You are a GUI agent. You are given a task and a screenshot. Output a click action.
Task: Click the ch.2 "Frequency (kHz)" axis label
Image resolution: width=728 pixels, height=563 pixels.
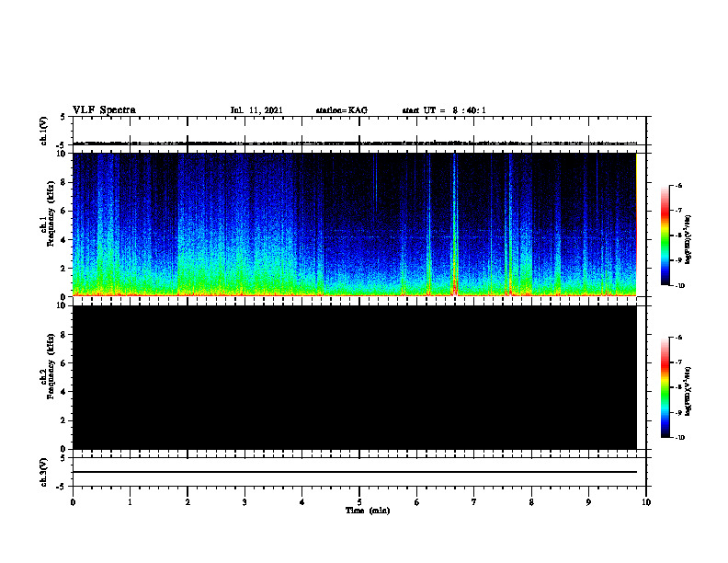click(51, 366)
